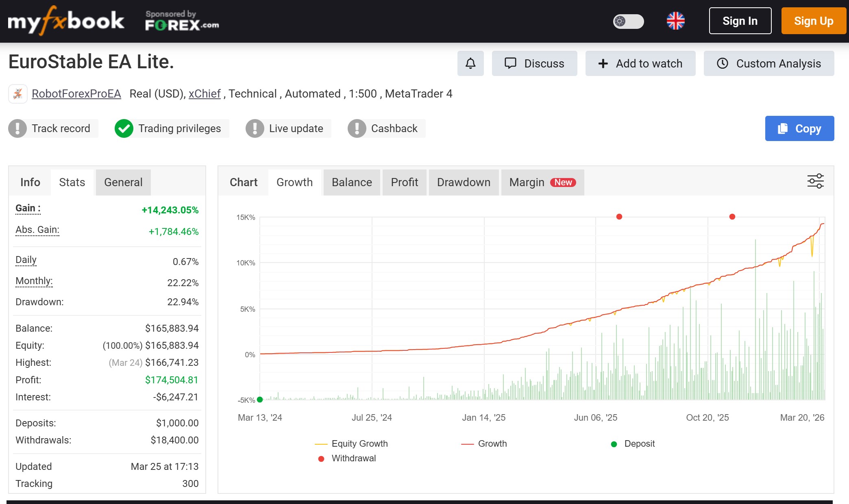
Task: Click the Live update status icon
Action: click(255, 128)
